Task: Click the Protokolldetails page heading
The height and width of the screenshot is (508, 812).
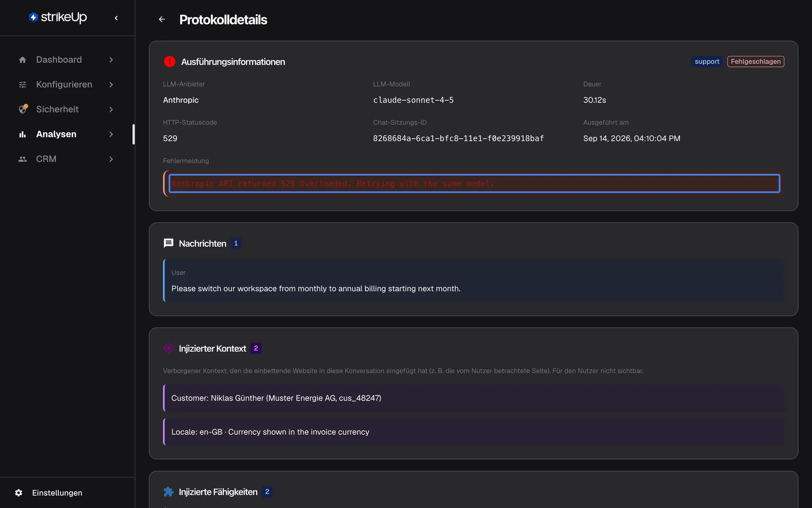Action: point(223,19)
